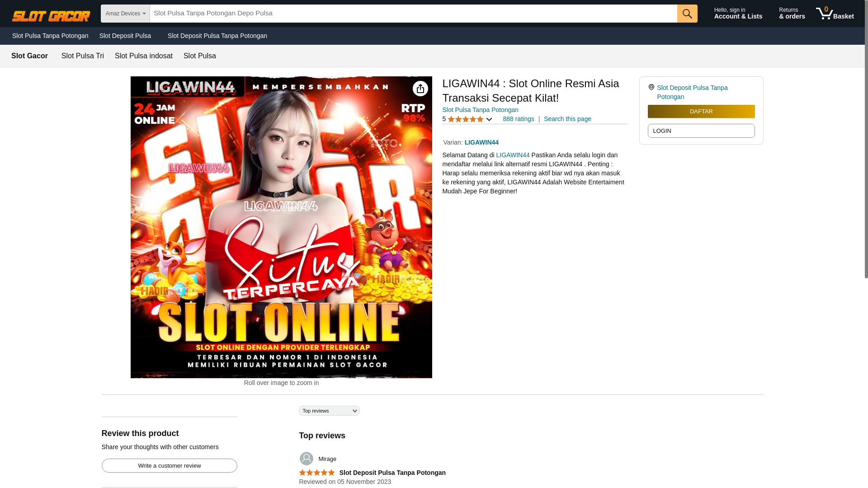868x488 pixels.
Task: Click the product title heading
Action: (x=531, y=90)
